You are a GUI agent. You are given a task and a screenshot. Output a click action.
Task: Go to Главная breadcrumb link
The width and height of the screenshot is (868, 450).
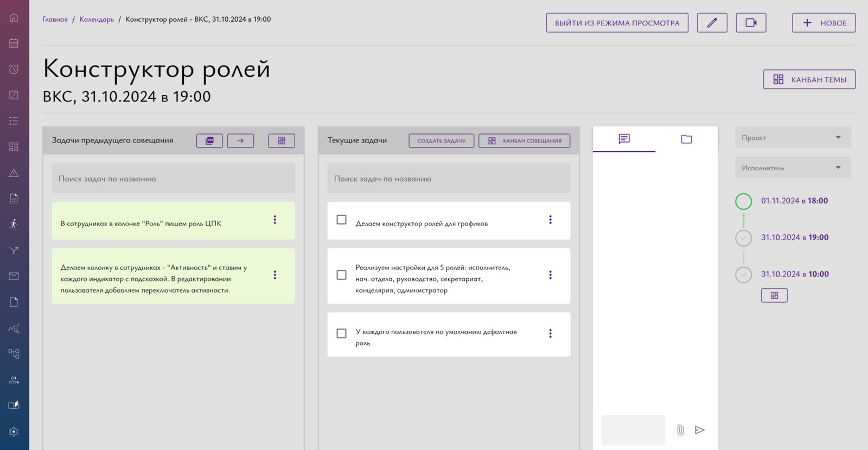[x=55, y=19]
